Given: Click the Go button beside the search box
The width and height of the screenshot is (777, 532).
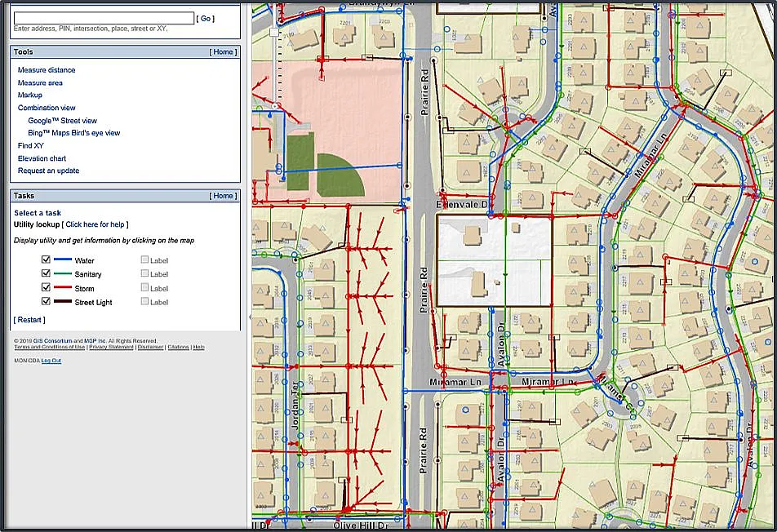Looking at the screenshot, I should [206, 18].
